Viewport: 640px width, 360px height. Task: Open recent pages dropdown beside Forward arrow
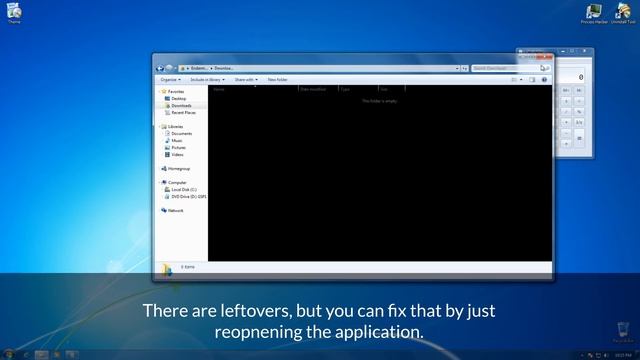pos(176,68)
